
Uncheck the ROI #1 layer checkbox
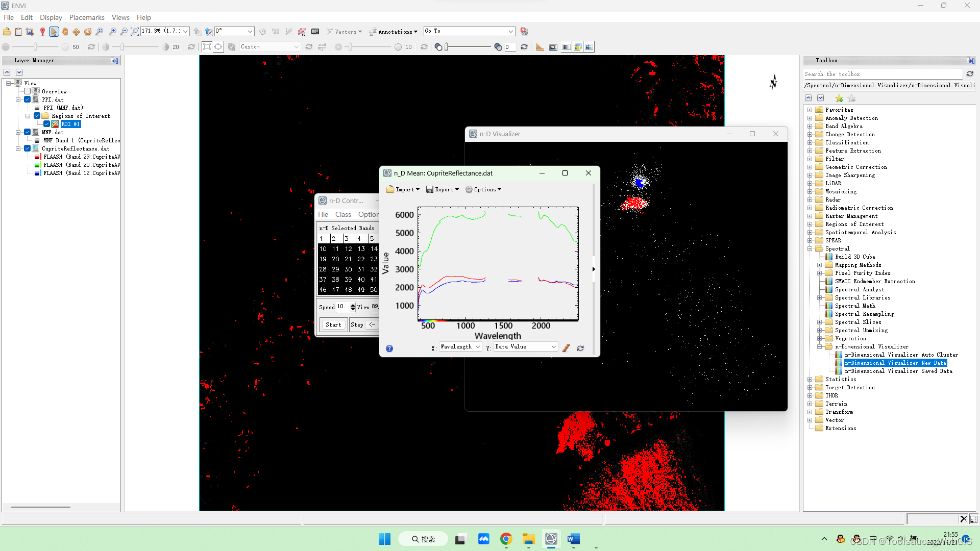click(x=46, y=124)
